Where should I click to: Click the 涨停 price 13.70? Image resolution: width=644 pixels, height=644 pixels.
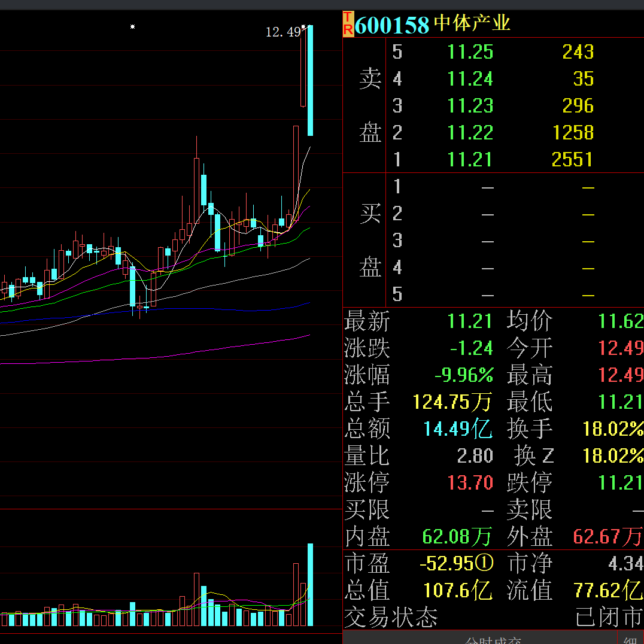[470, 482]
